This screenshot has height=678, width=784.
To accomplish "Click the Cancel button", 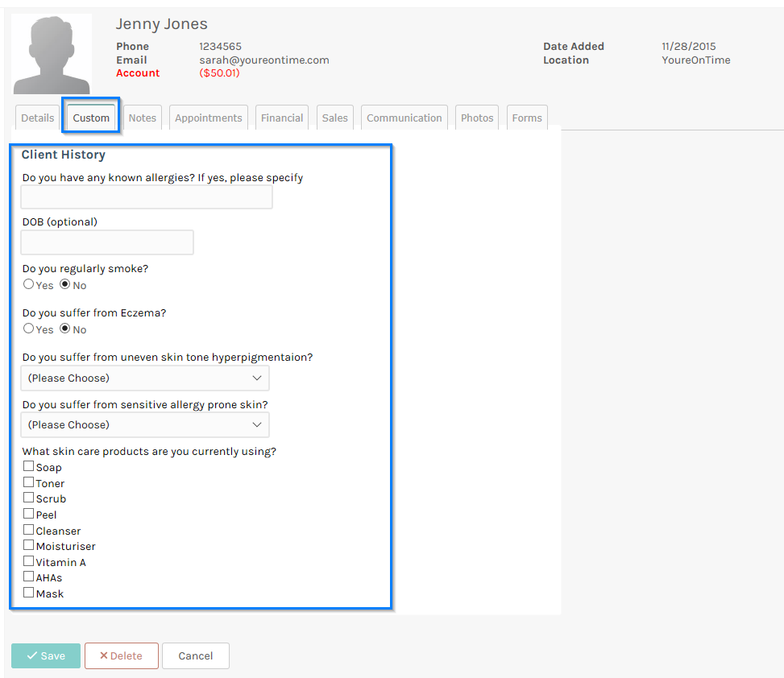I will (195, 655).
